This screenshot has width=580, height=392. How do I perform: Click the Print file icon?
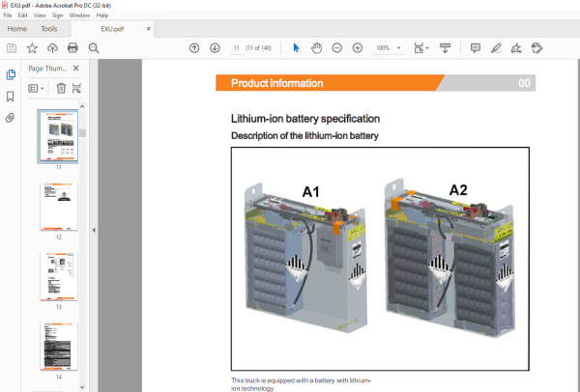pyautogui.click(x=72, y=48)
